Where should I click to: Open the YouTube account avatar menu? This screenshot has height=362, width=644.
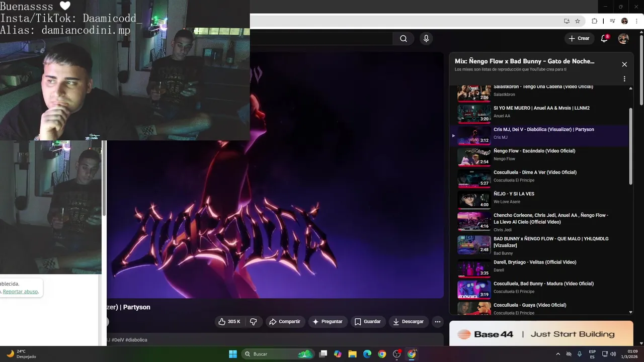pyautogui.click(x=623, y=39)
